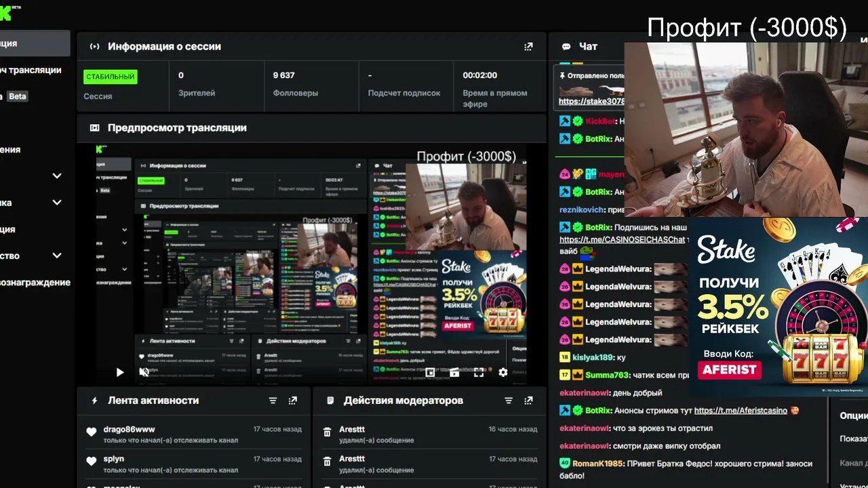Viewport: 868px width, 488px height.
Task: Click the emoji after the Aferistcasino link
Action: pyautogui.click(x=795, y=410)
